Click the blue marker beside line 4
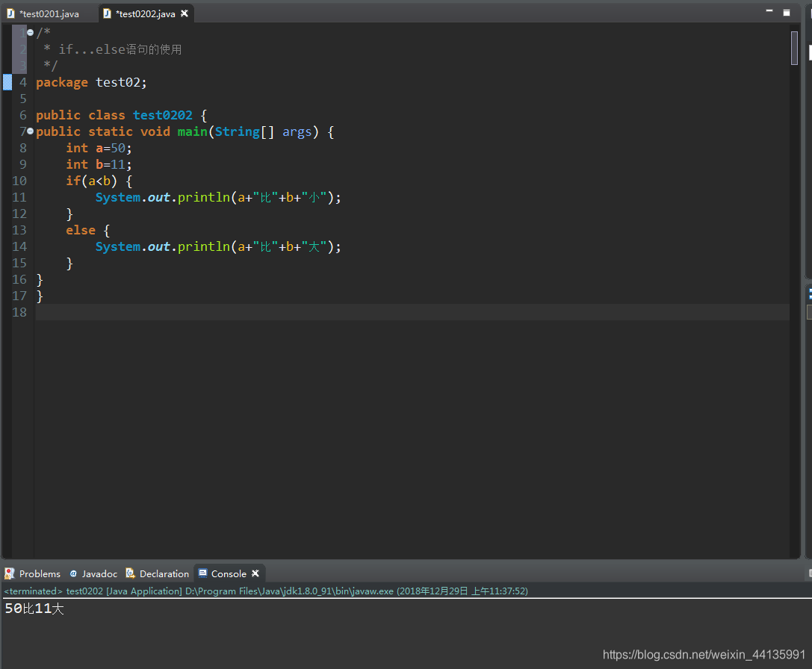 pos(7,82)
